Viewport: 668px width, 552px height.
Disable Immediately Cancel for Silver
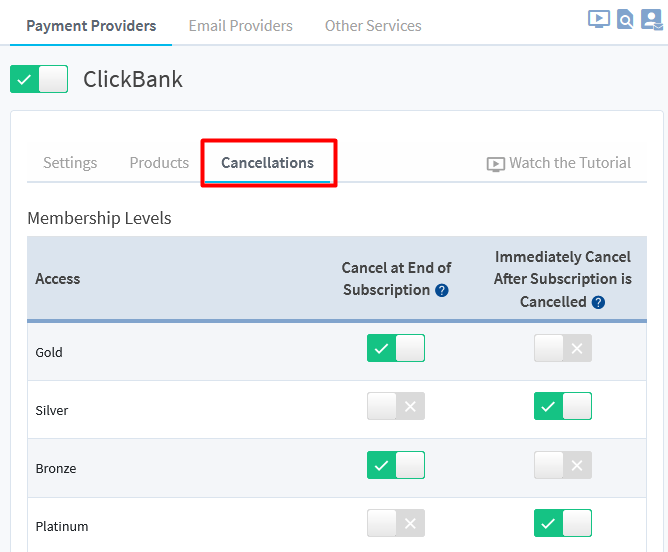(563, 406)
